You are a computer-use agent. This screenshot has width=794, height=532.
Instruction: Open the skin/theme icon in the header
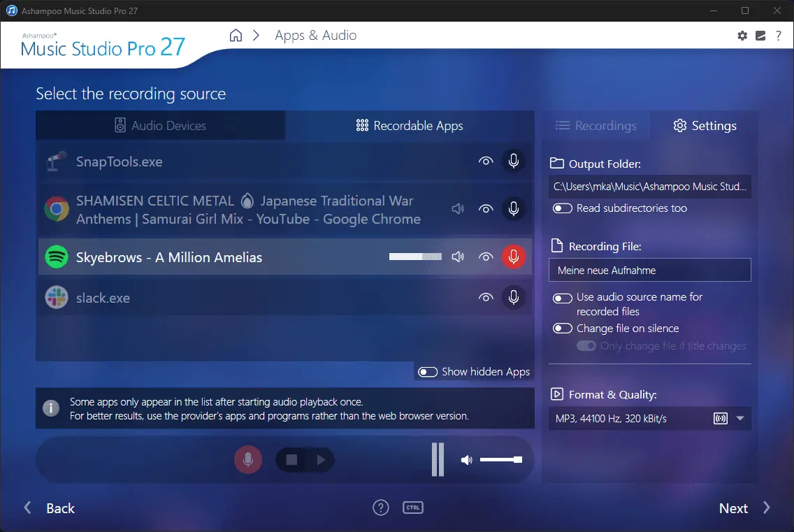(760, 36)
